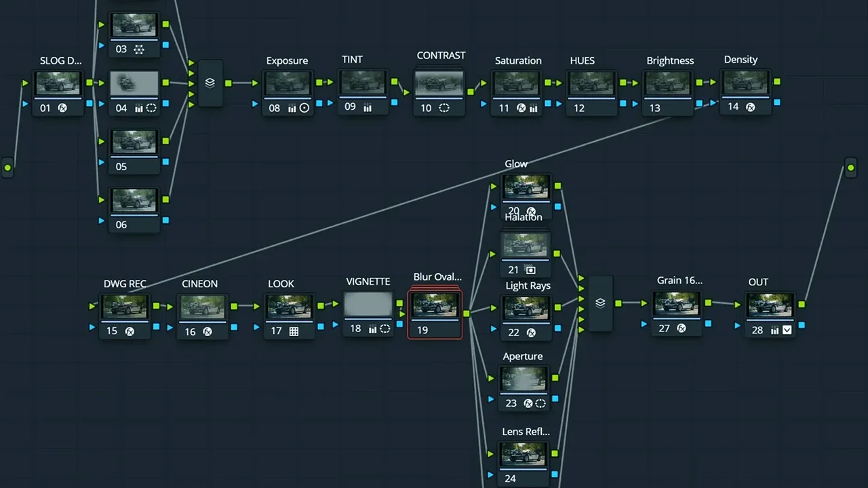Click the FX badge on node 15 DWG REC
This screenshot has height=488, width=868.
coord(130,331)
